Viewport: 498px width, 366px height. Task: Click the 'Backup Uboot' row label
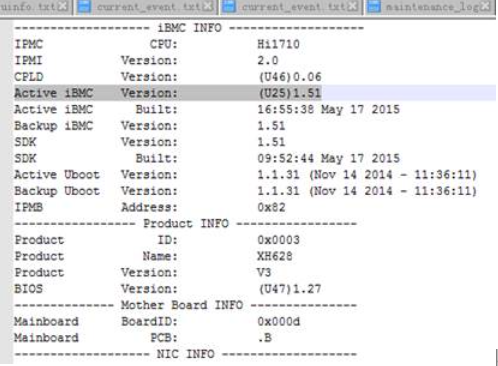click(57, 191)
